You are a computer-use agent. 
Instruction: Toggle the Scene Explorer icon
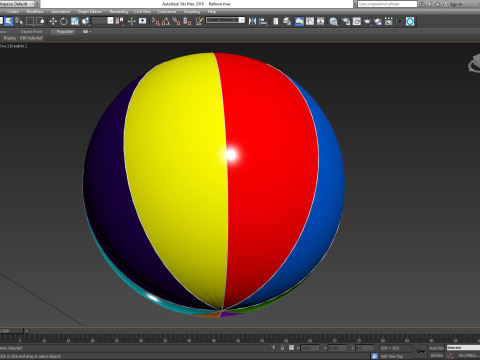(x=276, y=21)
